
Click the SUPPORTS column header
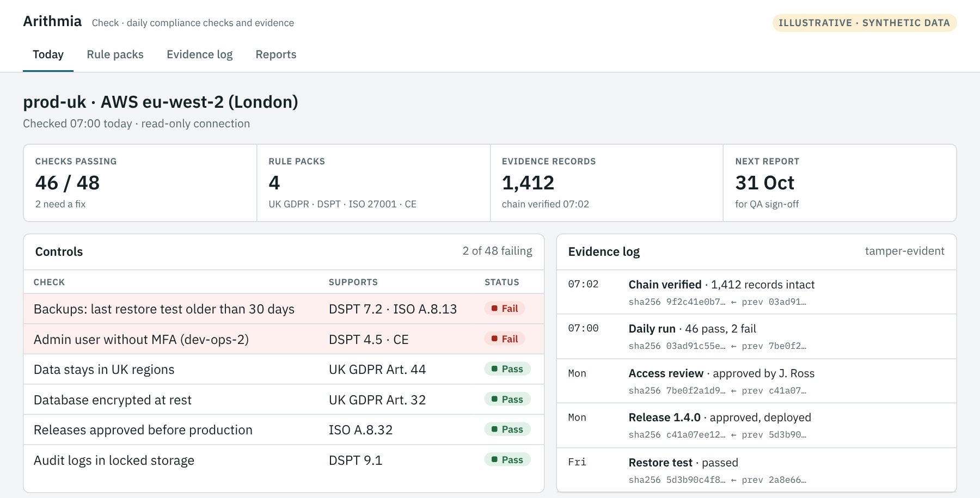pos(353,282)
